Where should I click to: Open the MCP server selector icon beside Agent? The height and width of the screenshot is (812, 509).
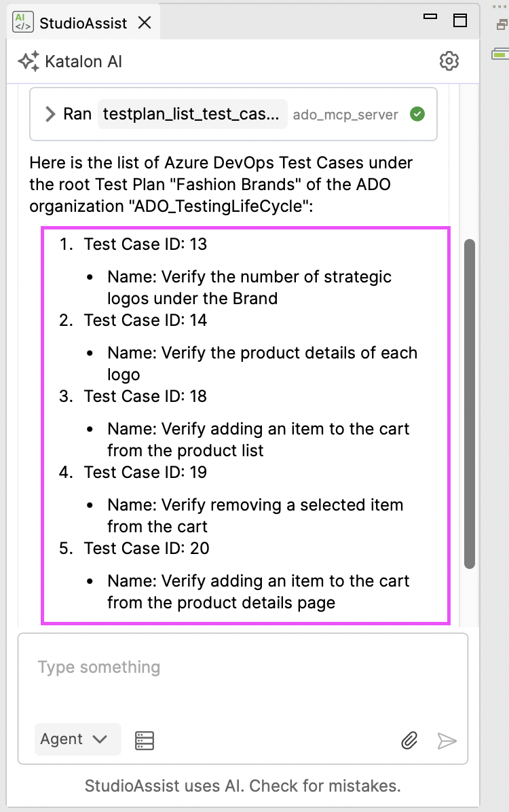[144, 740]
